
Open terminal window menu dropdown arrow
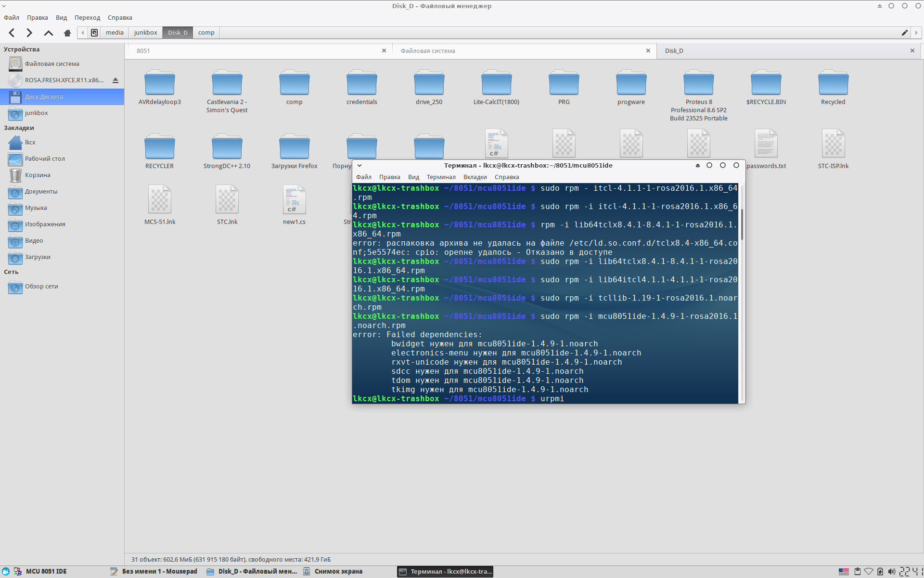click(359, 165)
